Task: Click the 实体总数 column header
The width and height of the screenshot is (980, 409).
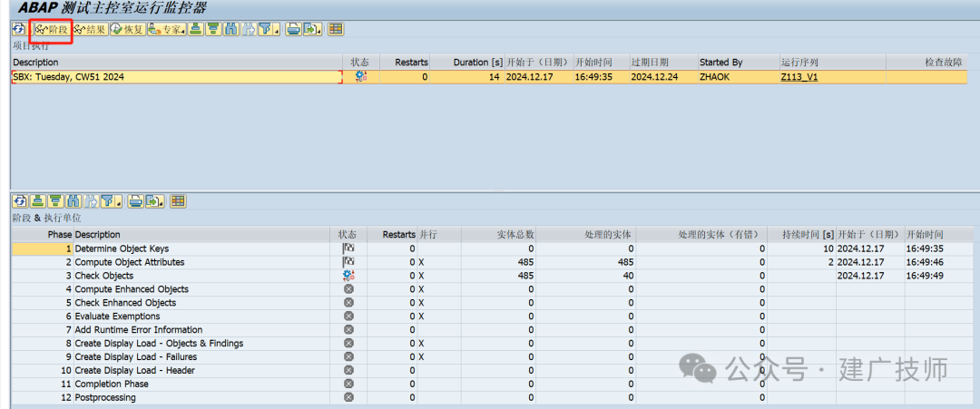Action: tap(499, 235)
